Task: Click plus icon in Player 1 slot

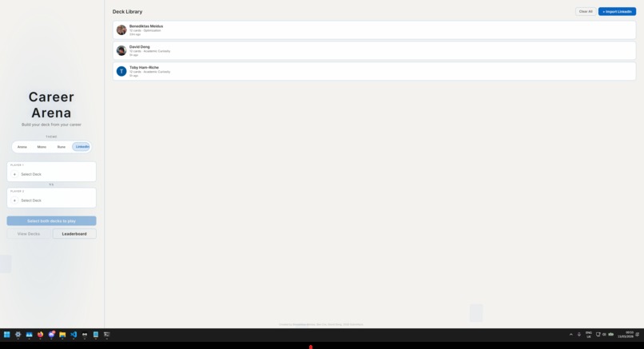Action: click(14, 174)
